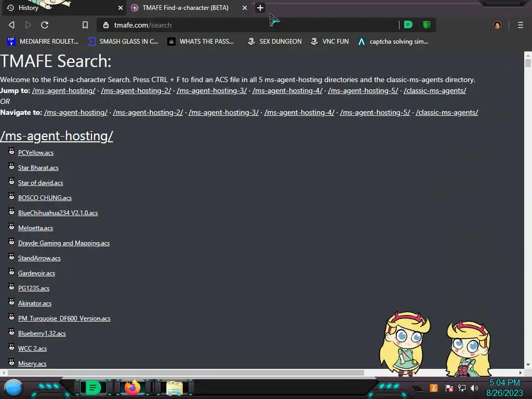Open the MEDIAFIRE ROULET... bookmark
Image resolution: width=532 pixels, height=399 pixels.
43,42
